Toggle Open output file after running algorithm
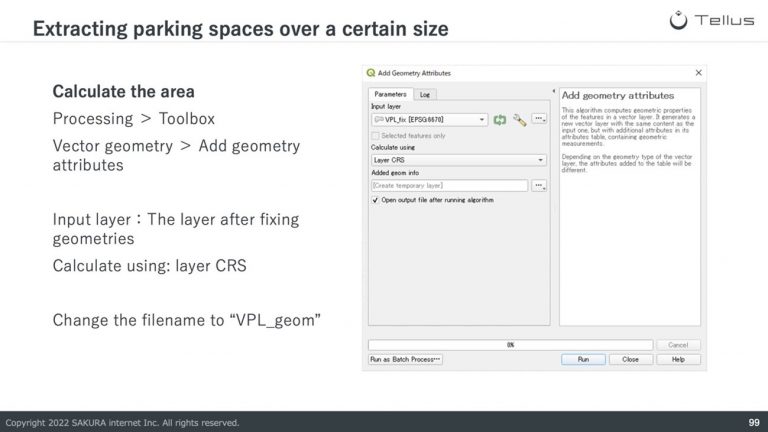The width and height of the screenshot is (768, 432). coord(375,200)
